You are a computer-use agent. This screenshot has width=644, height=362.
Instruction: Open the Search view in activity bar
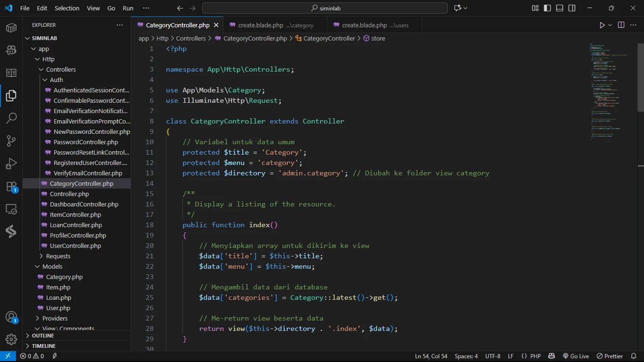[11, 118]
